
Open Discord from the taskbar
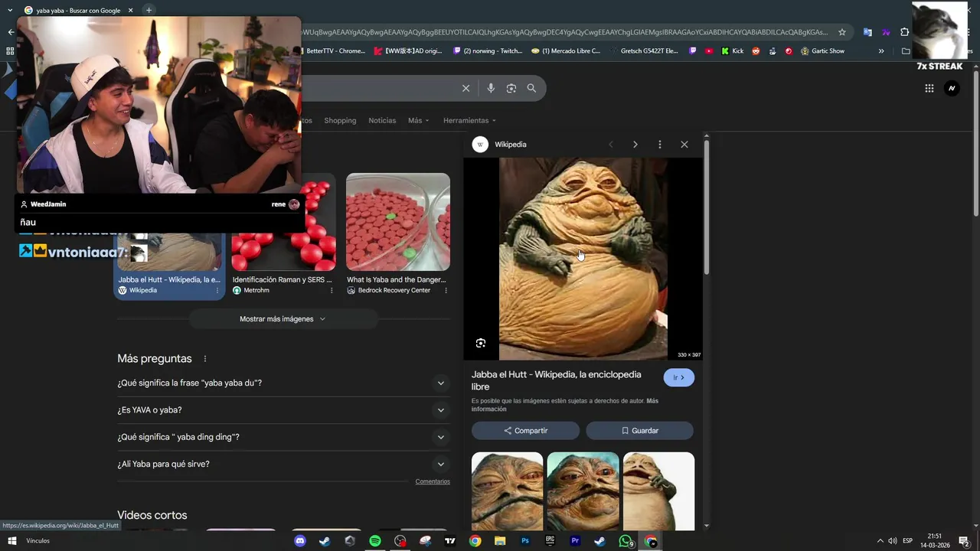tap(300, 541)
